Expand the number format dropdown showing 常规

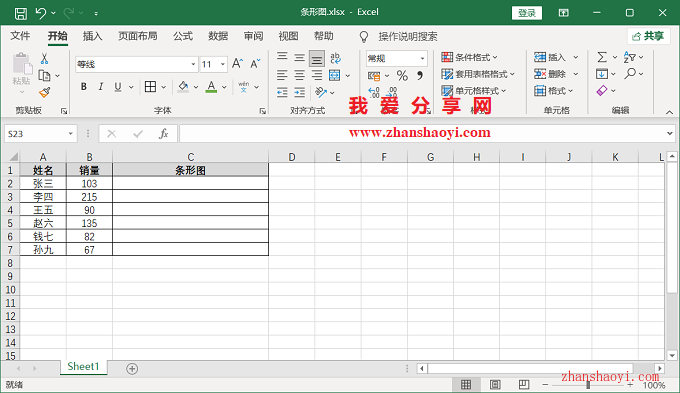422,58
